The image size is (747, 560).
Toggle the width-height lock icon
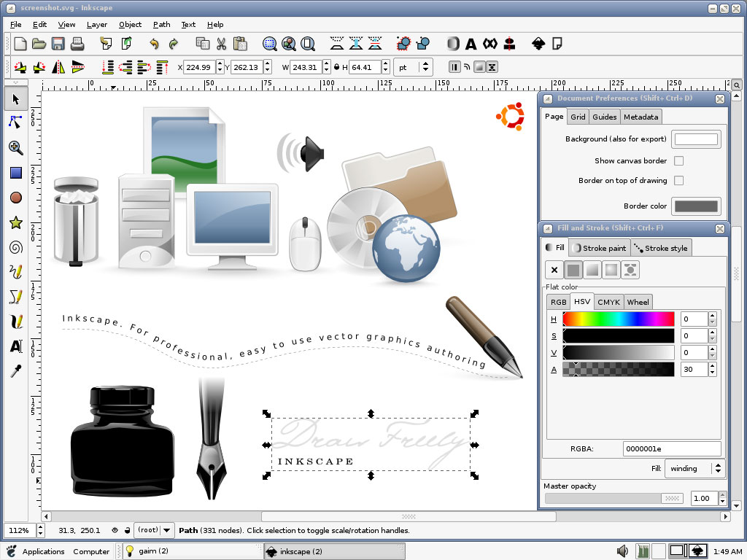tap(337, 67)
